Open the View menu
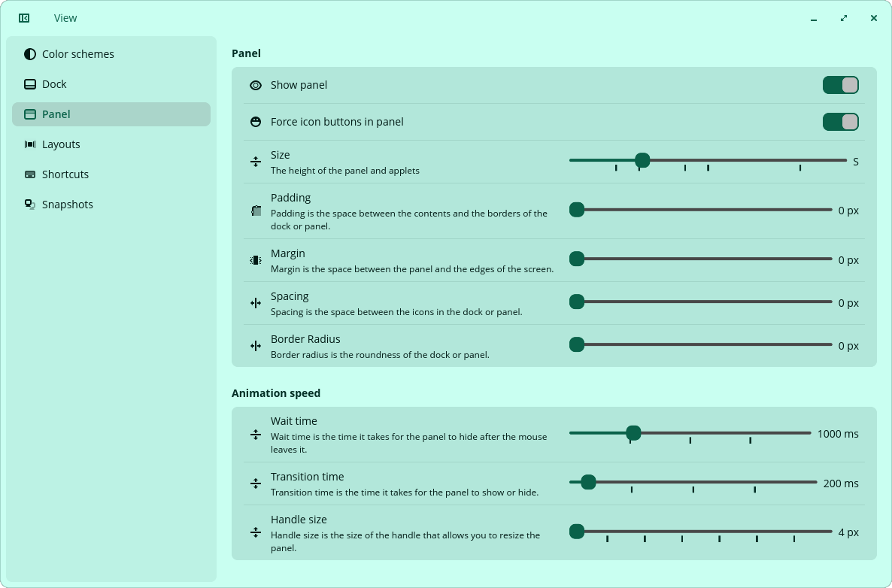The image size is (892, 588). (65, 18)
